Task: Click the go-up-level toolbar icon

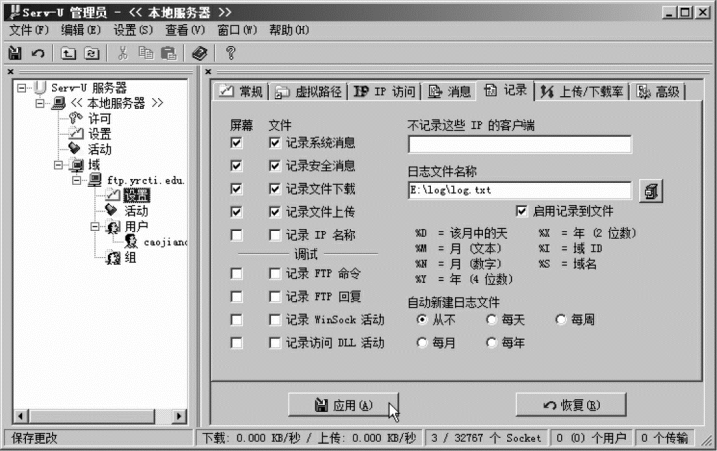Action: [69, 54]
